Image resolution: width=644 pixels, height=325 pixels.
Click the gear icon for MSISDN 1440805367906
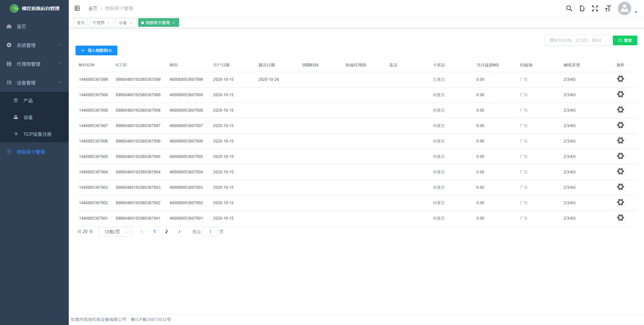point(621,141)
